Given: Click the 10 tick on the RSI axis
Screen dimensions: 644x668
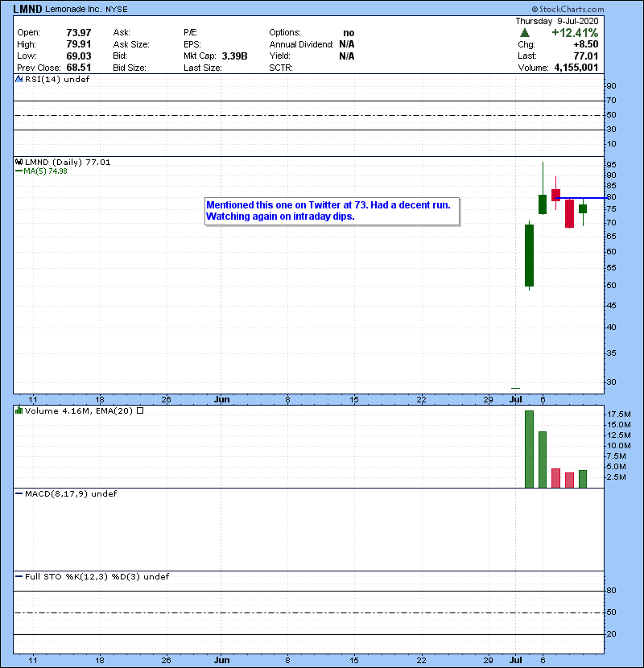Looking at the screenshot, I should [x=612, y=143].
